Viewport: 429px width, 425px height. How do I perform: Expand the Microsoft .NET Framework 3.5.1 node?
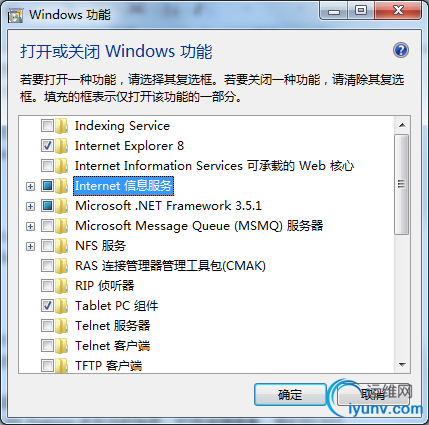tap(30, 206)
